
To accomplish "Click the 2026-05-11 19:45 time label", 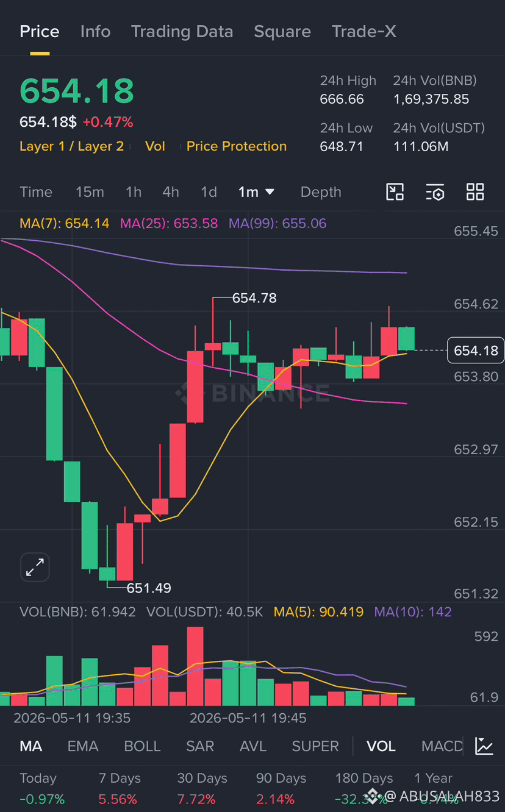I will (248, 718).
